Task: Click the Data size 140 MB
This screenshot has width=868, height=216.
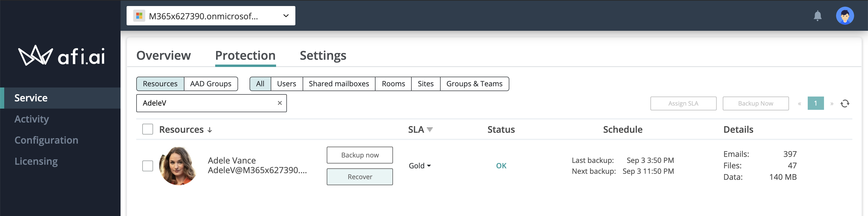Action: pyautogui.click(x=783, y=177)
